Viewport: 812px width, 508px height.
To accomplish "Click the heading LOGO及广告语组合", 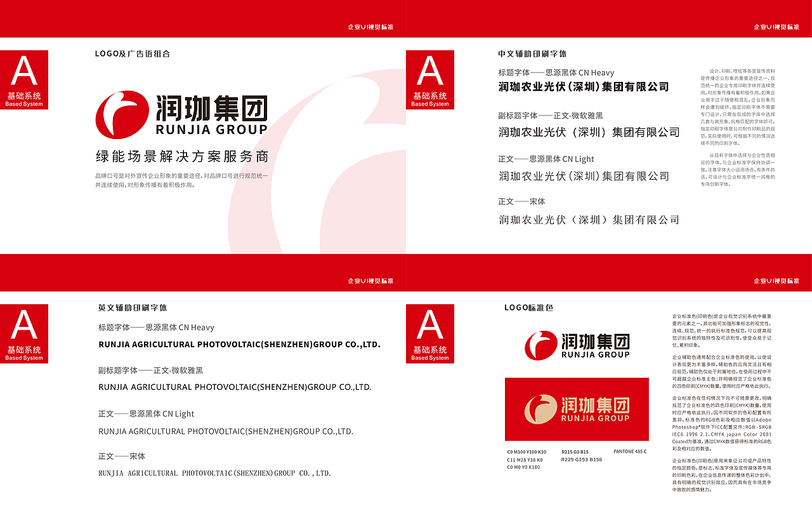I will click(133, 54).
